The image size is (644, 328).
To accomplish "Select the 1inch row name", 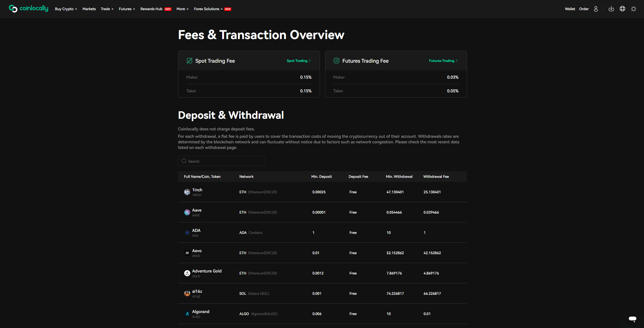I will pos(197,190).
